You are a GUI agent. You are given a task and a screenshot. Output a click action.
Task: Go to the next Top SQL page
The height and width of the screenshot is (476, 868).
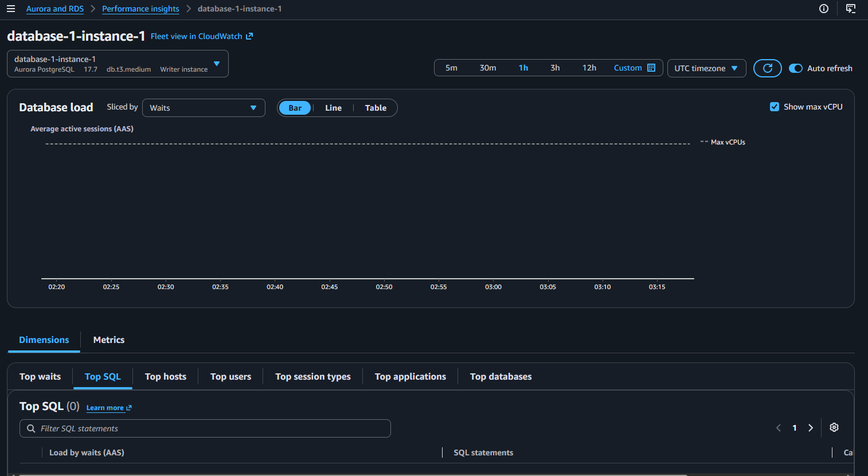coord(811,428)
